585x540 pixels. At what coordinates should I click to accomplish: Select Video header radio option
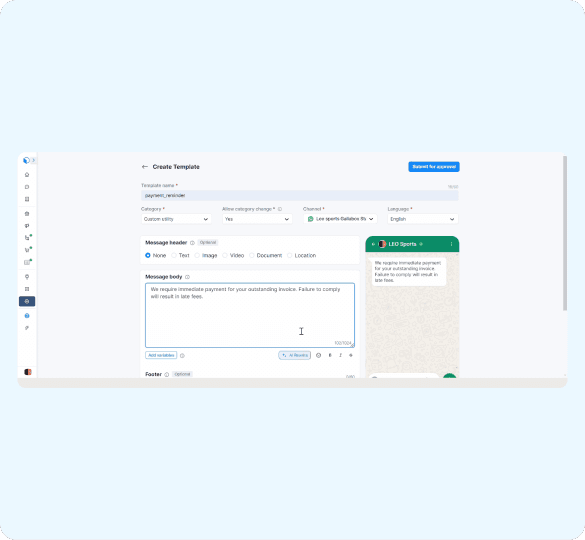tap(225, 255)
